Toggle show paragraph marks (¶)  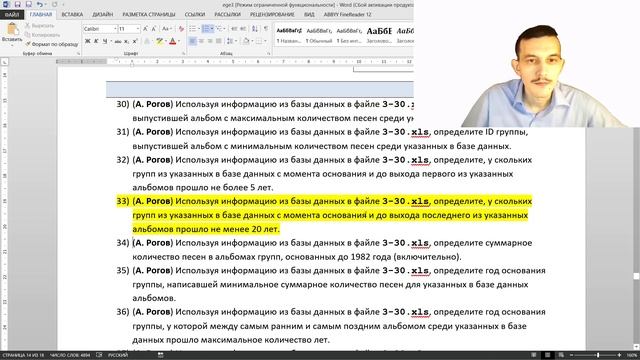point(266,29)
